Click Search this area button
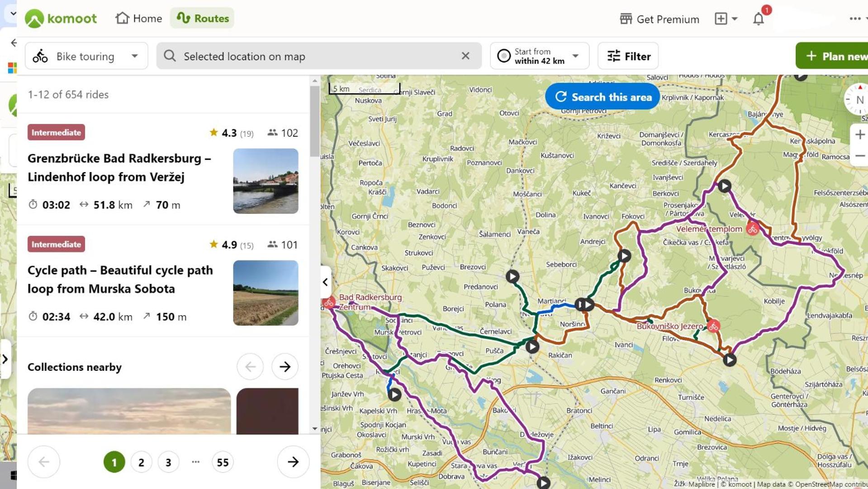The width and height of the screenshot is (868, 489). tap(602, 97)
